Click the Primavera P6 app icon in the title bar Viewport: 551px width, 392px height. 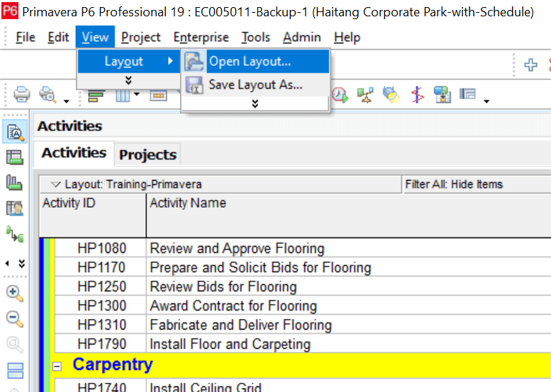tap(10, 11)
